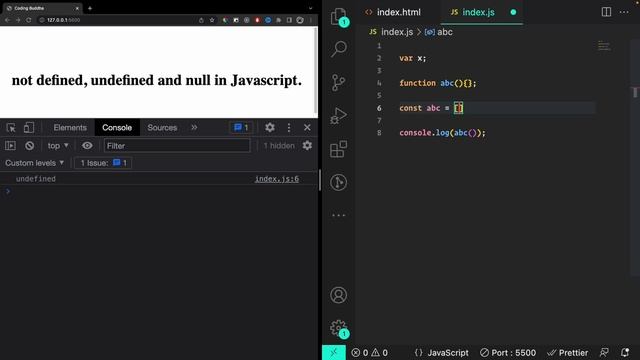
Task: Click the 1 Issue button
Action: (x=103, y=163)
